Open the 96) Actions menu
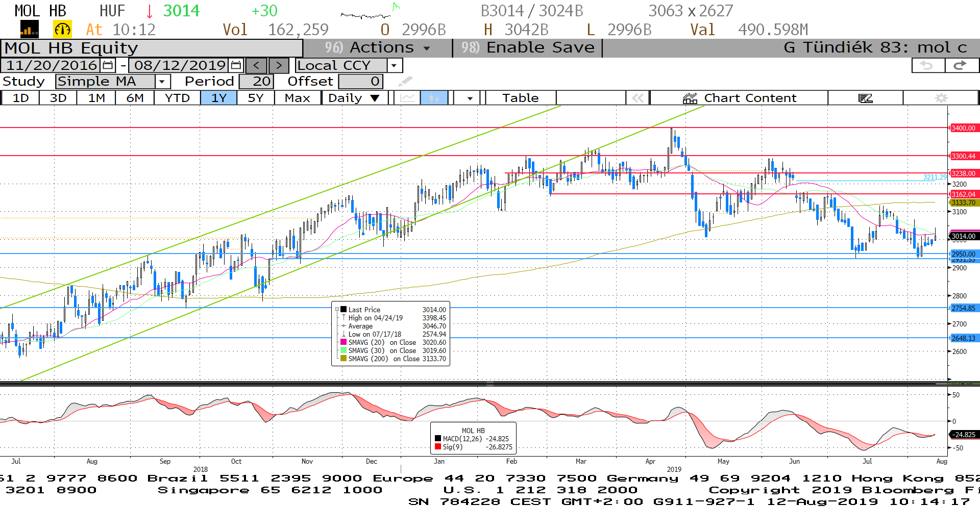The image size is (980, 530). 378,47
